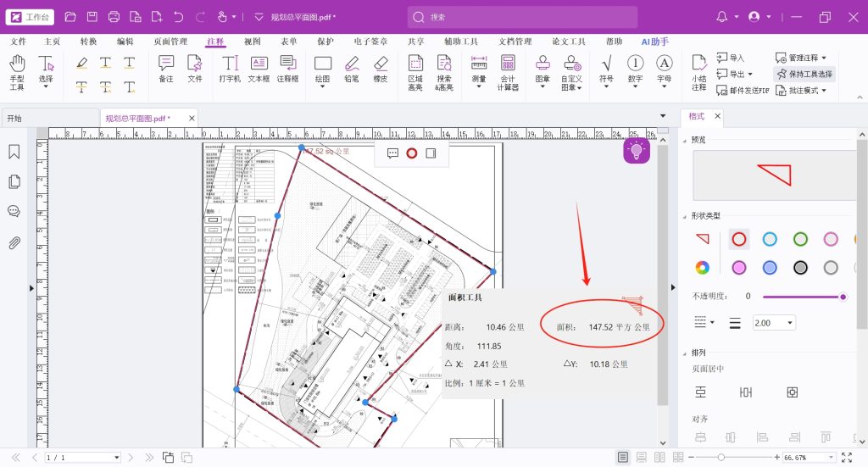Toggle 保持工具选择 keep tool selected

(x=804, y=74)
